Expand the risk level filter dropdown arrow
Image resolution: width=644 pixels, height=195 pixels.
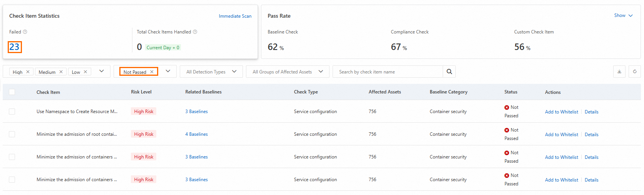[x=102, y=71]
